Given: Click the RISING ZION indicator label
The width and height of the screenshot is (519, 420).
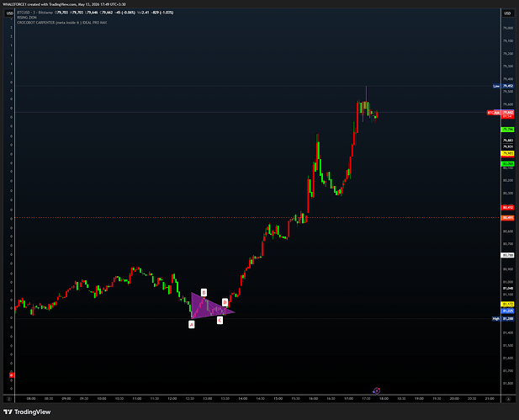Looking at the screenshot, I should point(27,18).
